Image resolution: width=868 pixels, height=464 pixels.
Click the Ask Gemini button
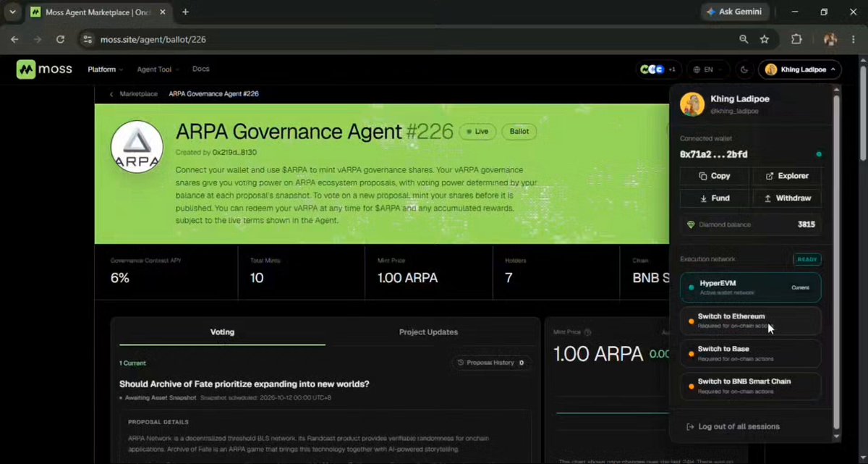pyautogui.click(x=736, y=12)
